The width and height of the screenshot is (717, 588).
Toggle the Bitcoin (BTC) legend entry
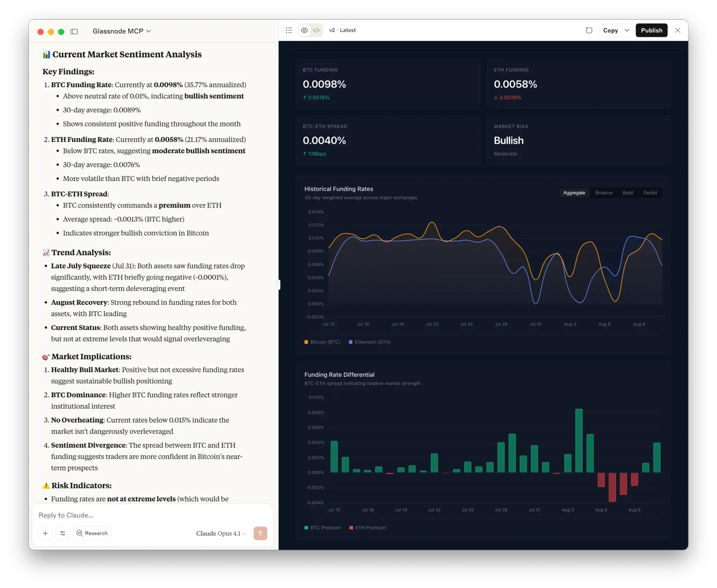[x=322, y=342]
